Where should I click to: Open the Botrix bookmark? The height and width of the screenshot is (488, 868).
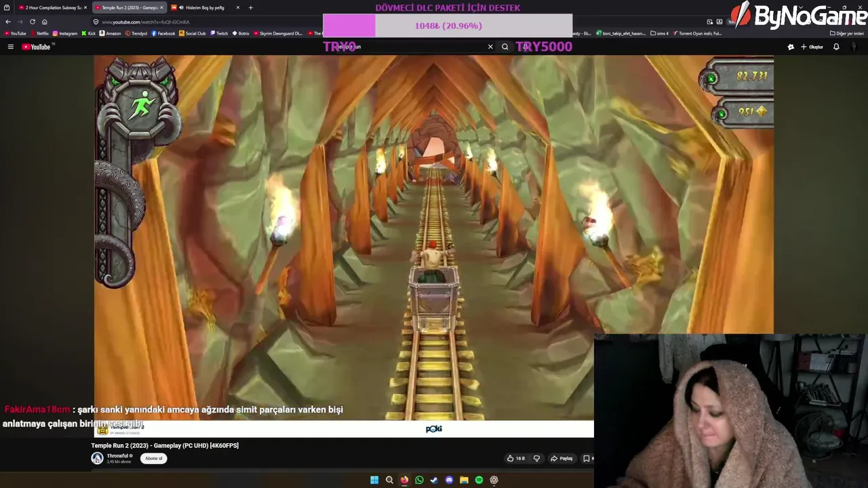[241, 33]
